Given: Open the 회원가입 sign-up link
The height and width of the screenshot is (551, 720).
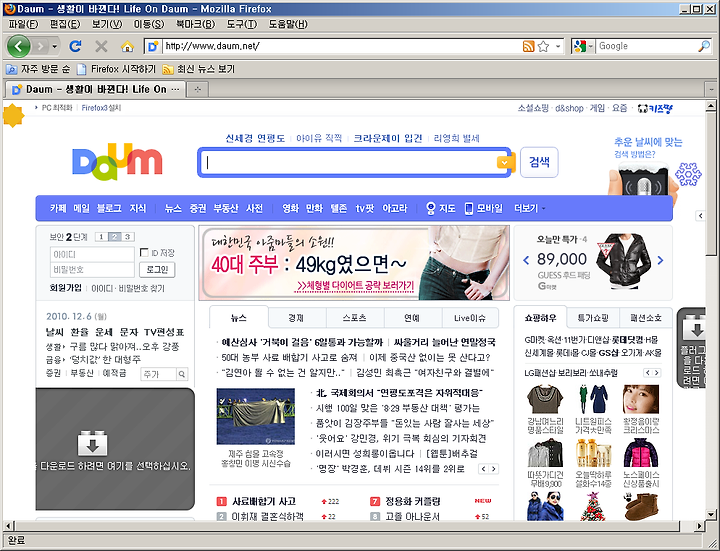Looking at the screenshot, I should [x=66, y=288].
